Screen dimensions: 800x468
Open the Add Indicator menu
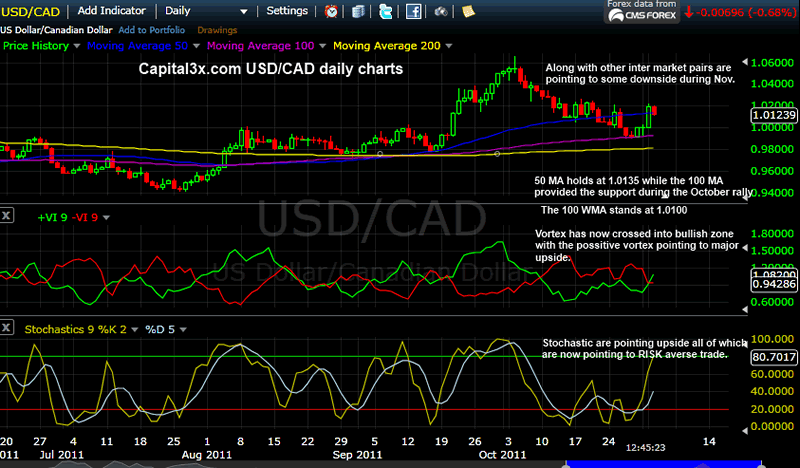pyautogui.click(x=111, y=11)
